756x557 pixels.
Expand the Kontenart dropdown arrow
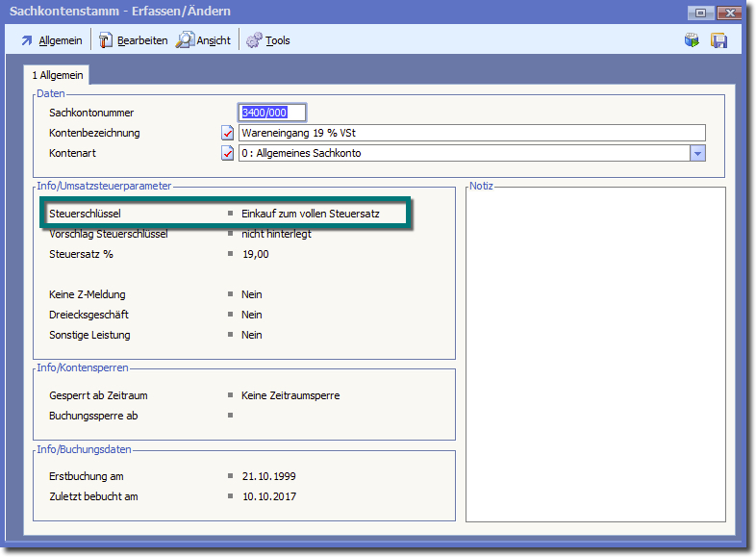[x=698, y=153]
